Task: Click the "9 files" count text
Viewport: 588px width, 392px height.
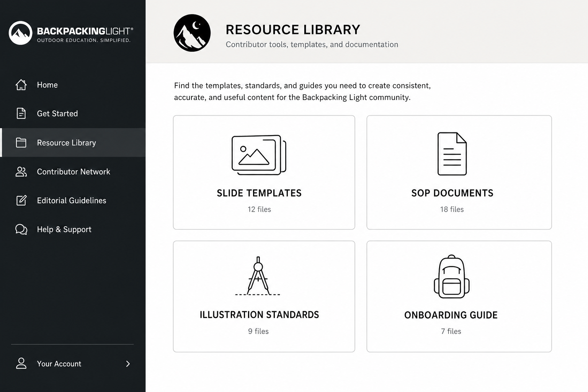Action: (258, 331)
